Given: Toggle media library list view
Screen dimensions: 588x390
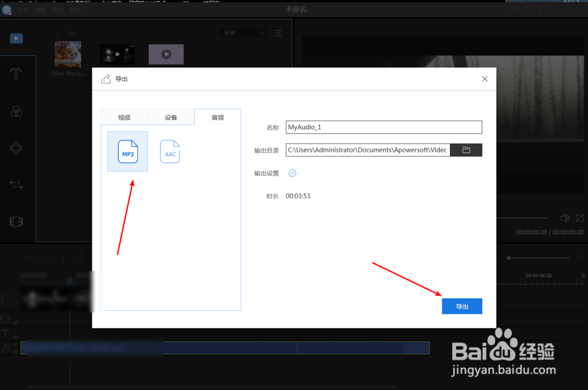Looking at the screenshot, I should 278,33.
